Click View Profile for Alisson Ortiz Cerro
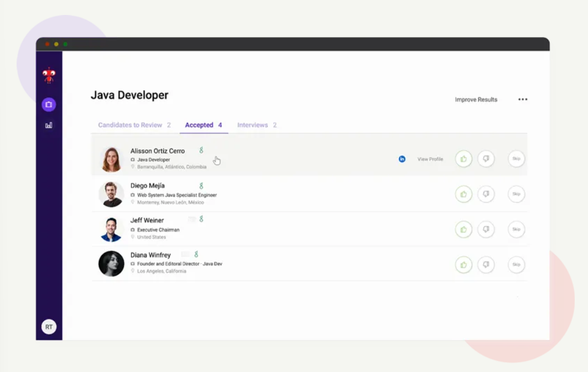Viewport: 588px width, 372px height. pyautogui.click(x=430, y=159)
